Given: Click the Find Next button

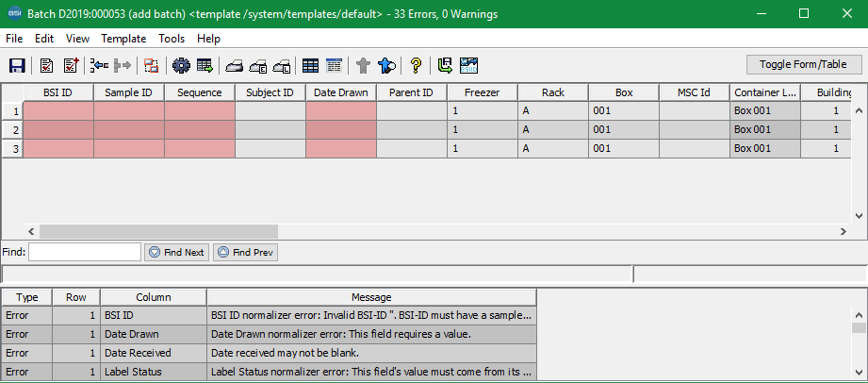Looking at the screenshot, I should [176, 252].
